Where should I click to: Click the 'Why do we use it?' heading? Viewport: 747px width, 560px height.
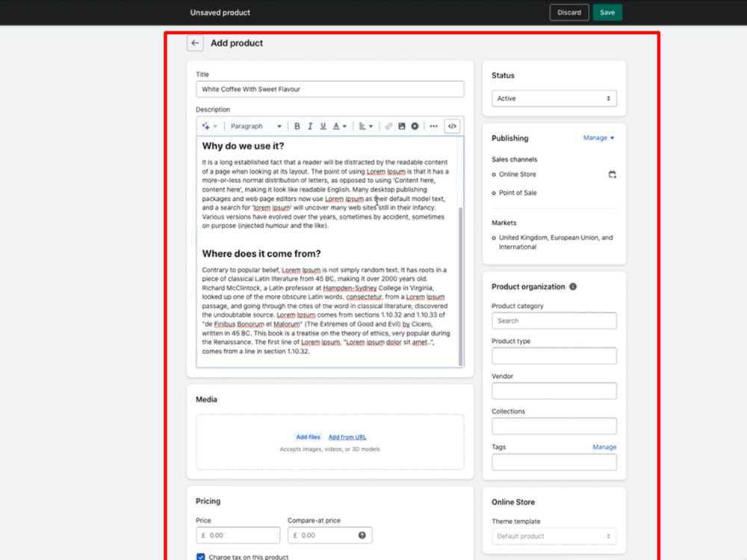click(243, 146)
